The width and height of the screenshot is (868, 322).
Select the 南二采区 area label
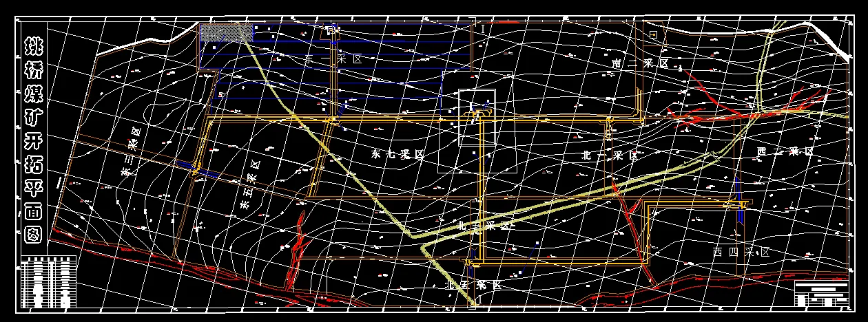[x=641, y=63]
